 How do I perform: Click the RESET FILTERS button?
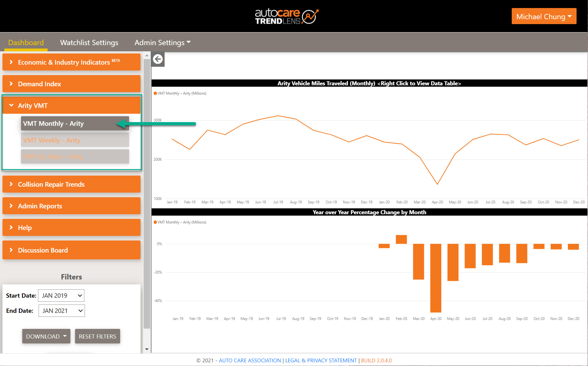click(x=98, y=336)
